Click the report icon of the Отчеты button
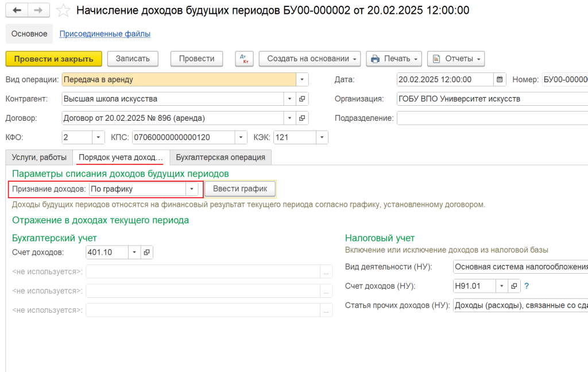 [436, 59]
